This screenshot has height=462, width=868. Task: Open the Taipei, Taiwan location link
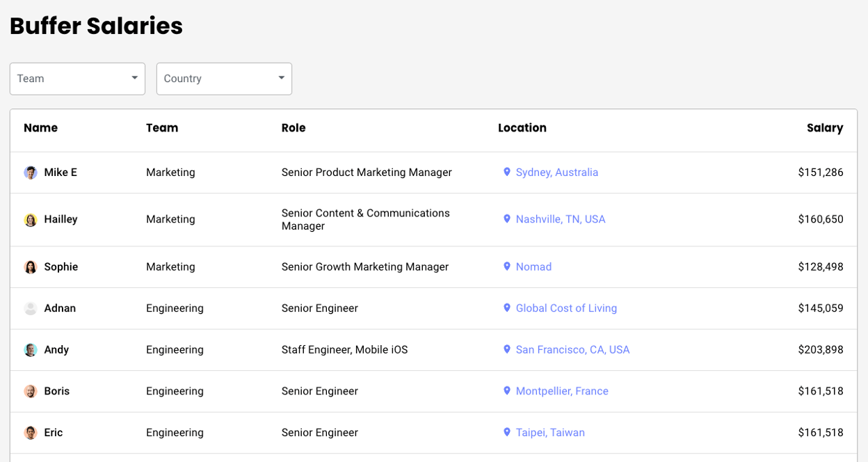[550, 433]
